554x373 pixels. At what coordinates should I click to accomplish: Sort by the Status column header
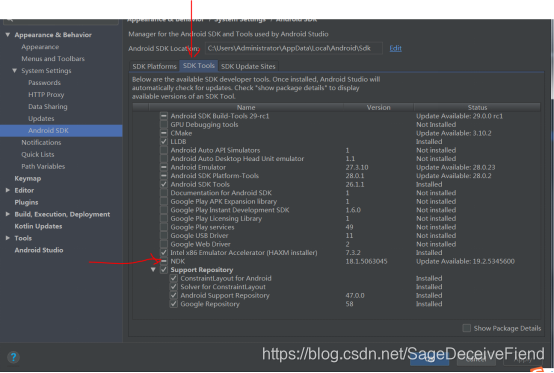pyautogui.click(x=477, y=107)
